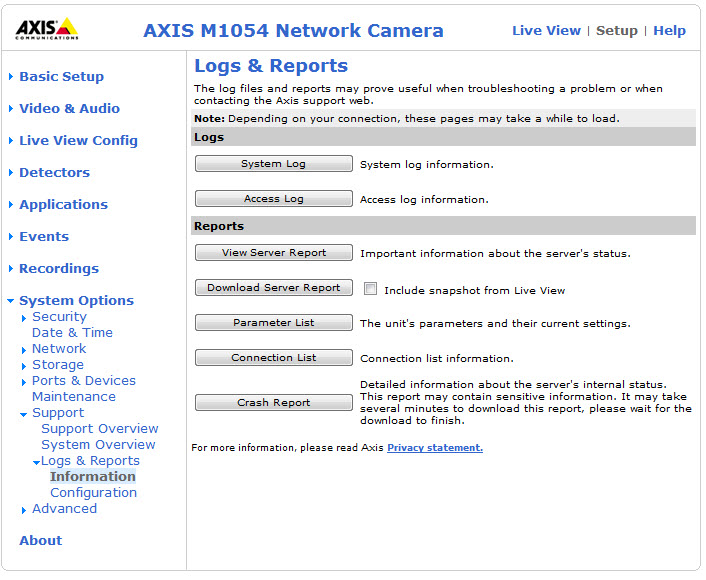Open Logs Configuration page
Image resolution: width=706 pixels, height=580 pixels.
[x=94, y=493]
